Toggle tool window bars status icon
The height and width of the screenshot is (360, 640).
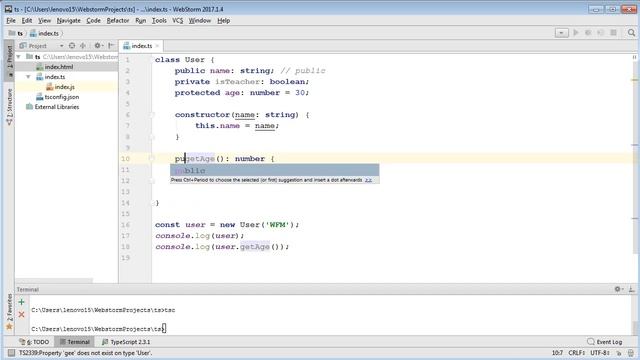click(x=11, y=353)
